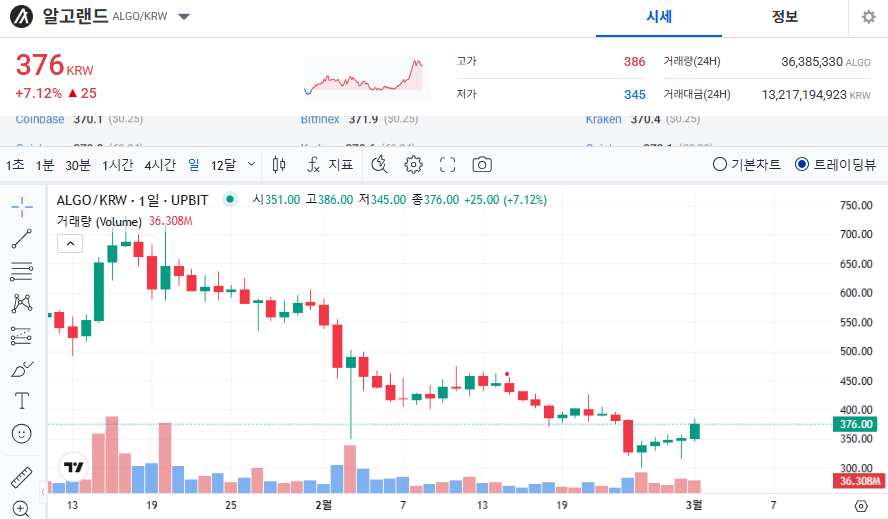This screenshot has width=888, height=519.
Task: Select the 30분 interval
Action: [x=78, y=165]
